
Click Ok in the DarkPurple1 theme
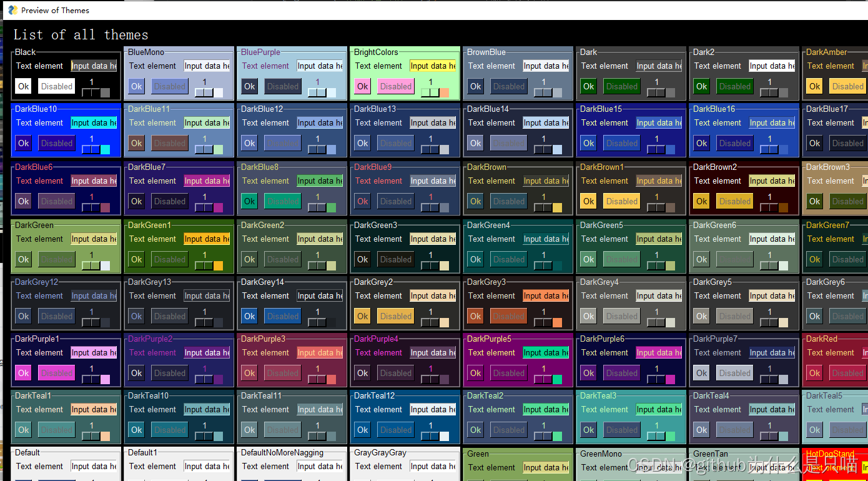24,373
